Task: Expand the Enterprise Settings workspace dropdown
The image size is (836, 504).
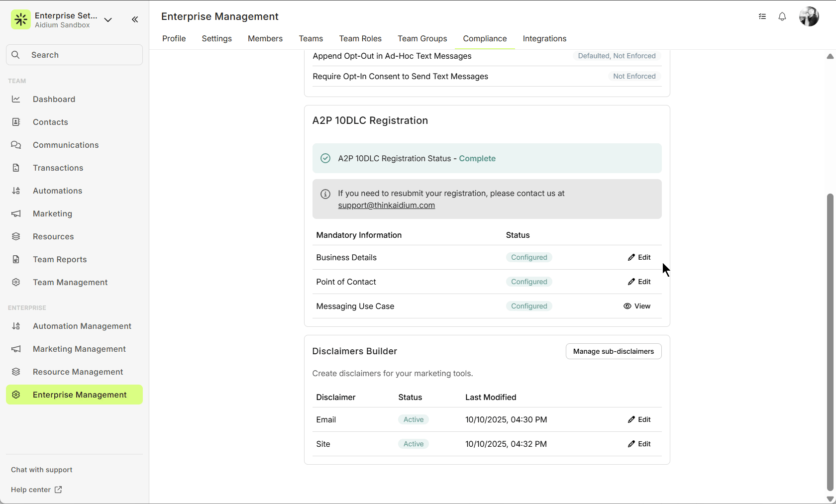Action: [x=108, y=20]
